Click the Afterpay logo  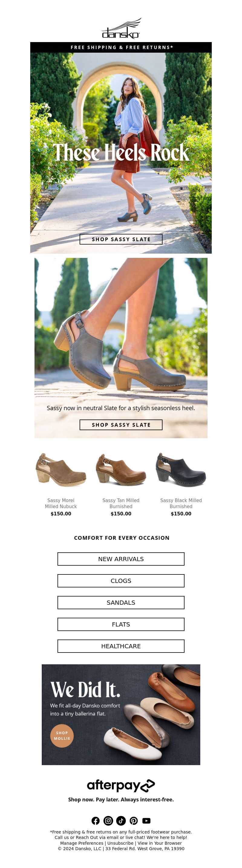tap(121, 785)
